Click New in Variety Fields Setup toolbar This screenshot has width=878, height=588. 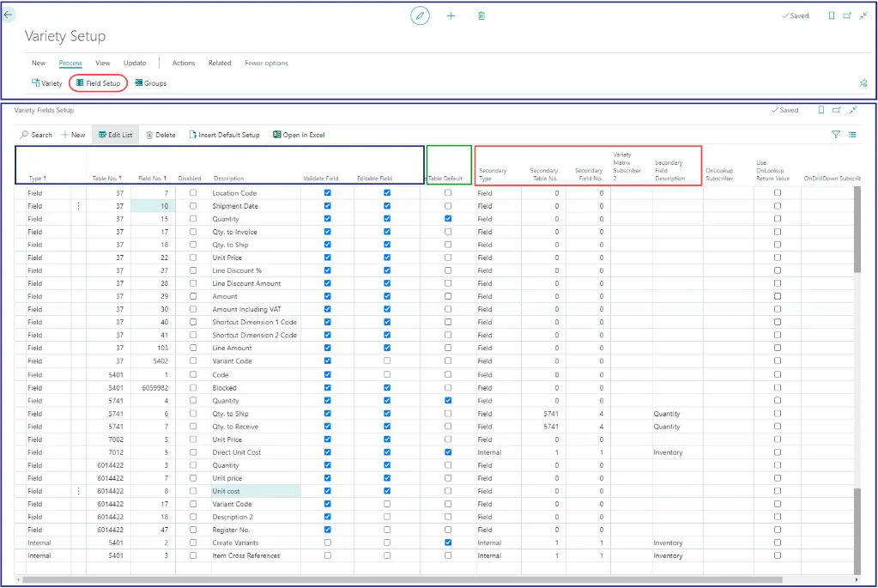point(73,135)
